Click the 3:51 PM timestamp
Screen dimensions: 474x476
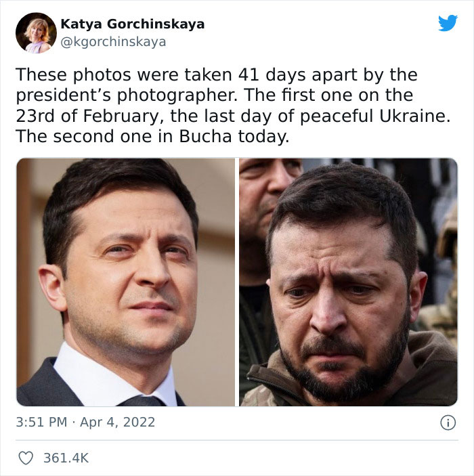pyautogui.click(x=41, y=422)
